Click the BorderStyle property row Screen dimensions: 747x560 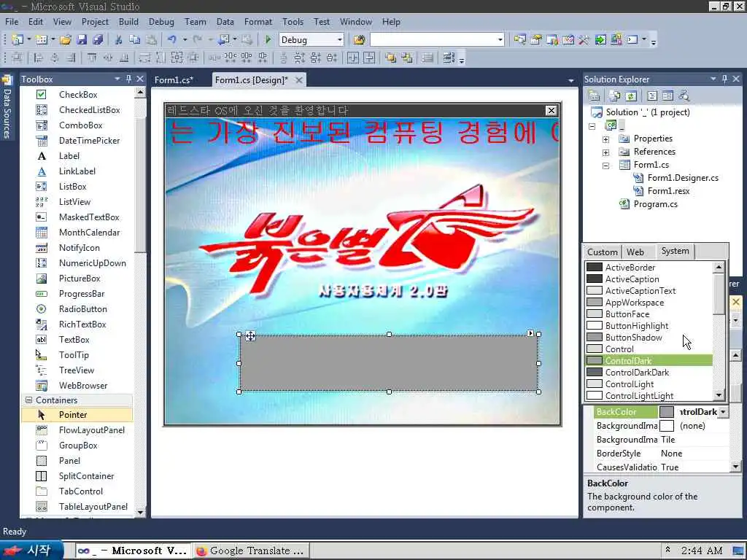pyautogui.click(x=657, y=454)
